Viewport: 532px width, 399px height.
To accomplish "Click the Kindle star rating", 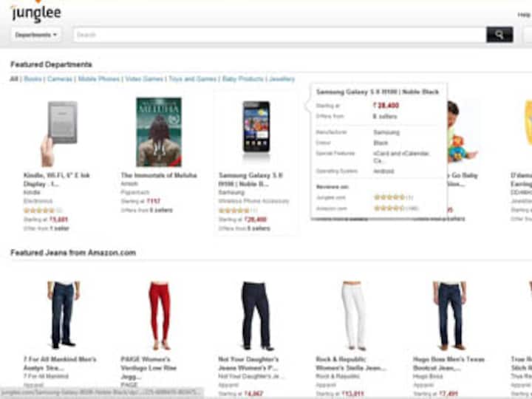I will 39,211.
